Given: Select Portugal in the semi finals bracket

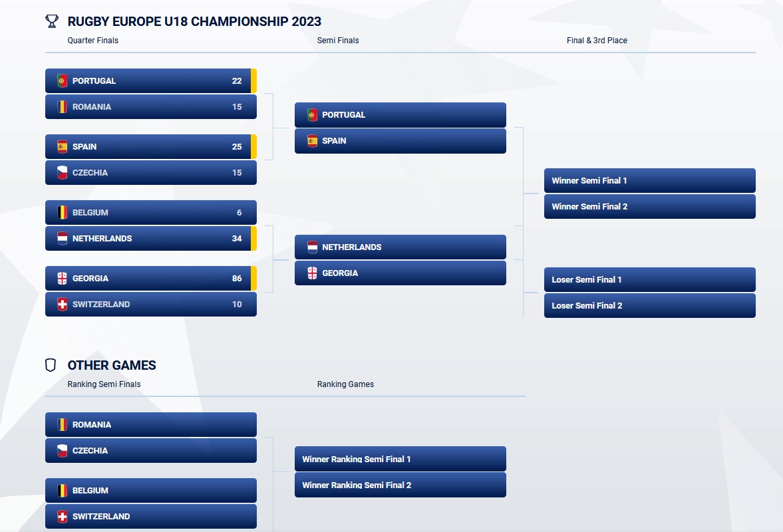Looking at the screenshot, I should (400, 114).
